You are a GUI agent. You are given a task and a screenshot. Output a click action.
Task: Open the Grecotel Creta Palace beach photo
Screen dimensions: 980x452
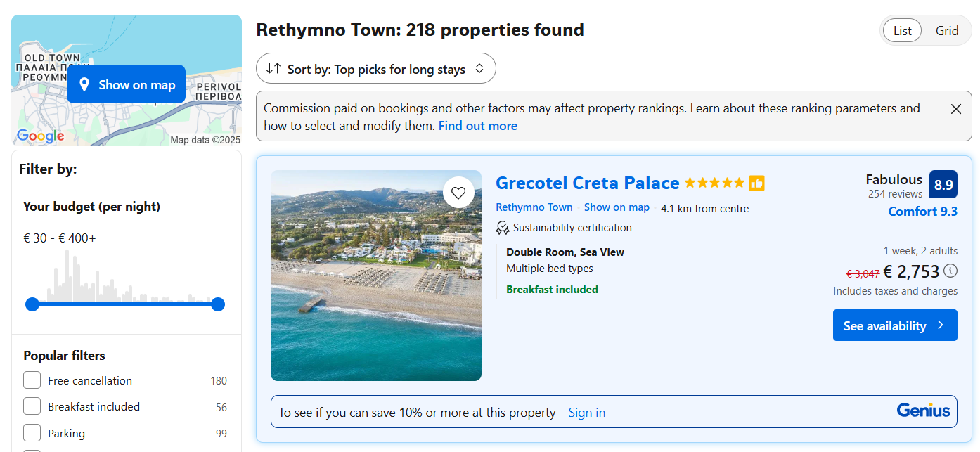point(375,295)
